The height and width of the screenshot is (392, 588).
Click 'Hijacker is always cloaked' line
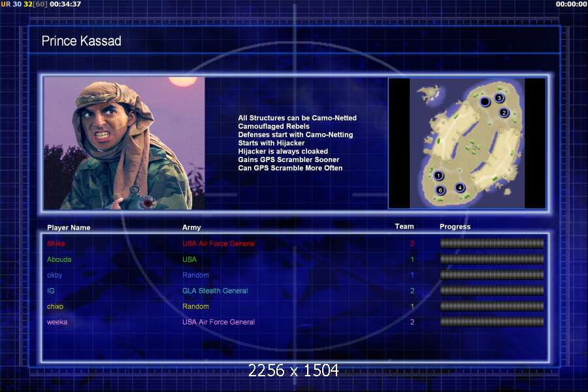(x=283, y=151)
